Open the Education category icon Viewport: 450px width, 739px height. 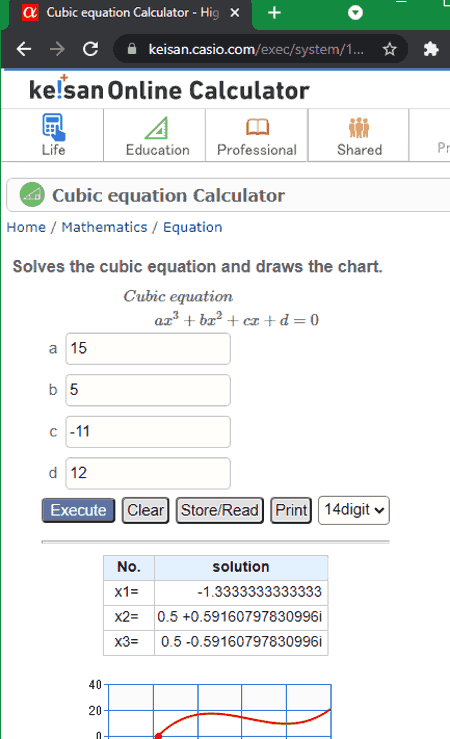click(156, 128)
